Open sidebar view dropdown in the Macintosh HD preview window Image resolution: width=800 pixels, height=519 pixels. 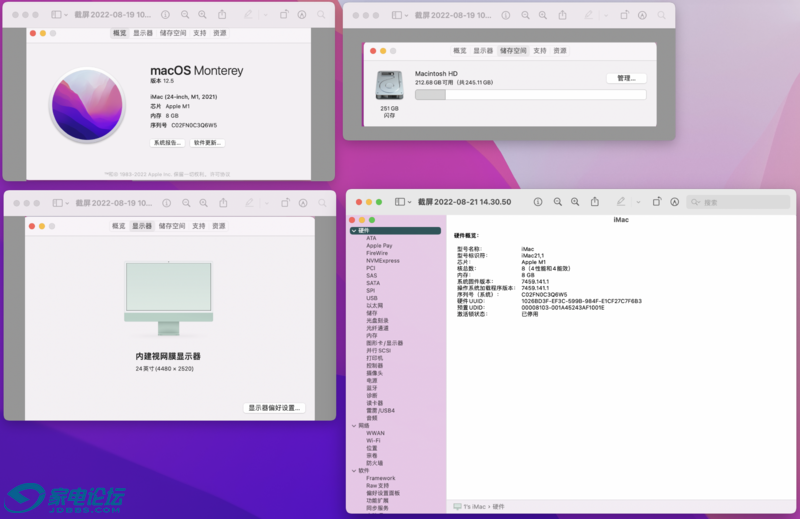tap(406, 16)
